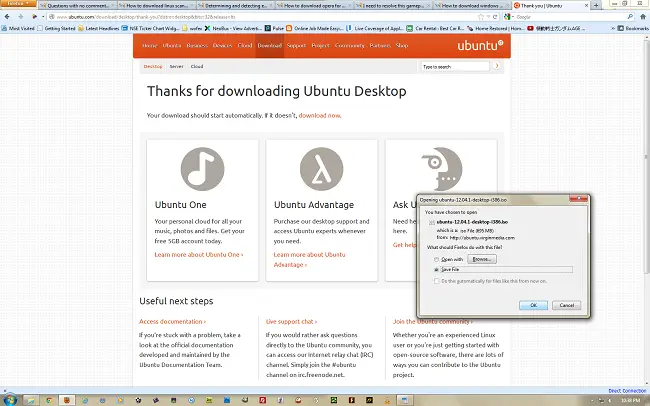650x406 pixels.
Task: Open Download in Ubuntu site navigation
Action: (x=269, y=46)
